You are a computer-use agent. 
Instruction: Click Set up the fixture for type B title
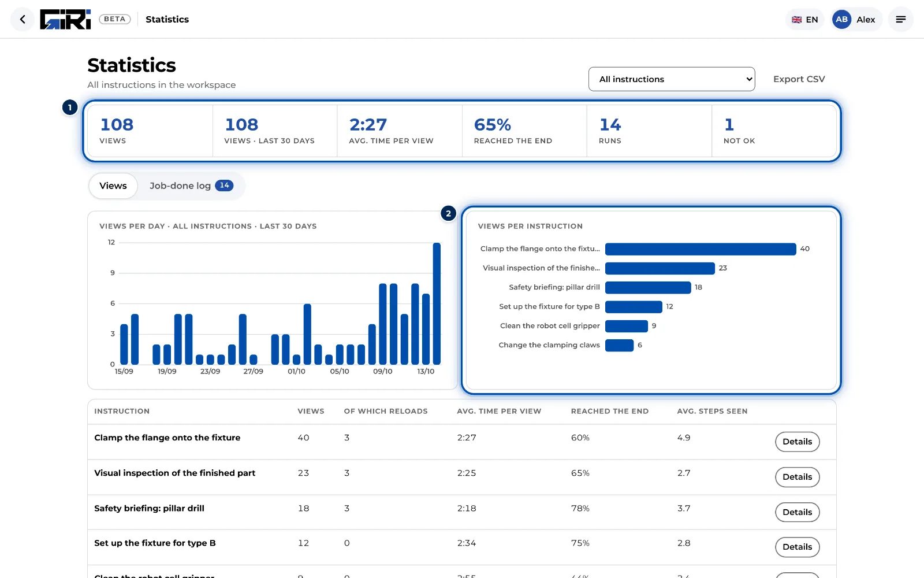[x=155, y=543]
